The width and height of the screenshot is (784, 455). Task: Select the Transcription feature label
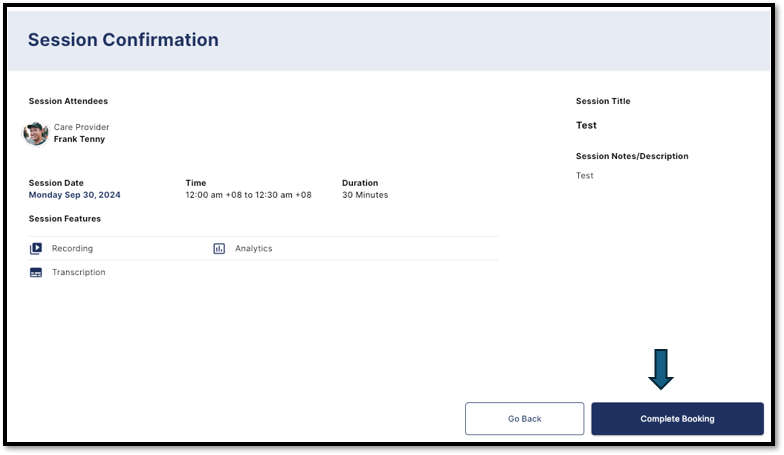pyautogui.click(x=78, y=272)
